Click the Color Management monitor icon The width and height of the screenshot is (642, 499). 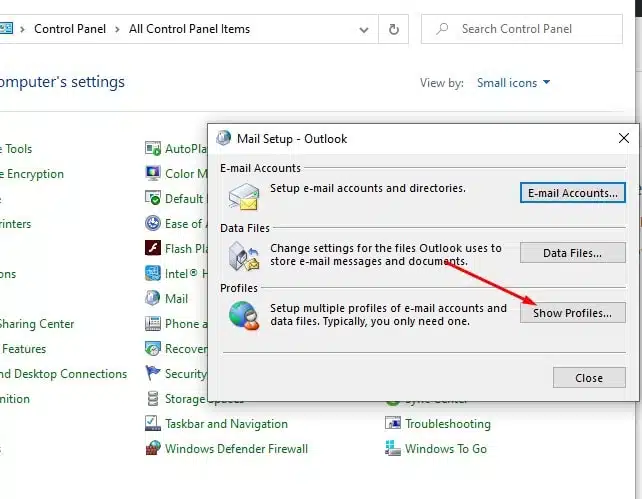153,174
